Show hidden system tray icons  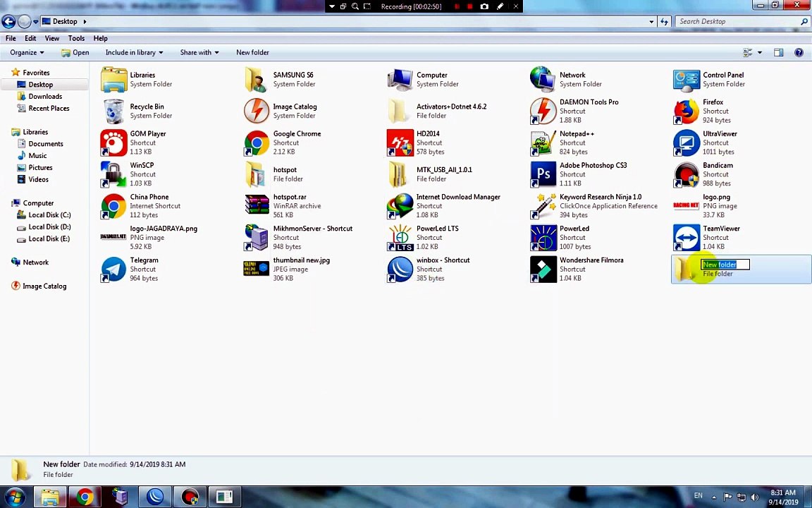(x=714, y=497)
